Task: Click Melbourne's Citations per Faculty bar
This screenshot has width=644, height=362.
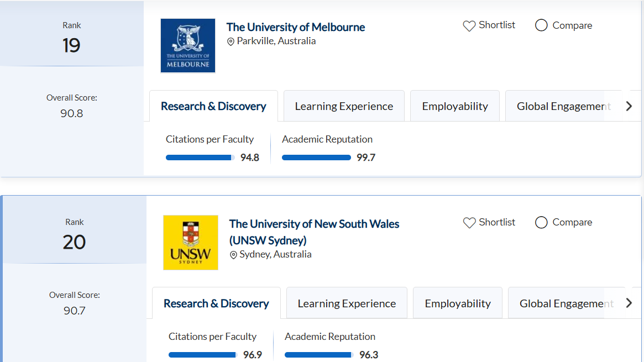Action: click(201, 158)
